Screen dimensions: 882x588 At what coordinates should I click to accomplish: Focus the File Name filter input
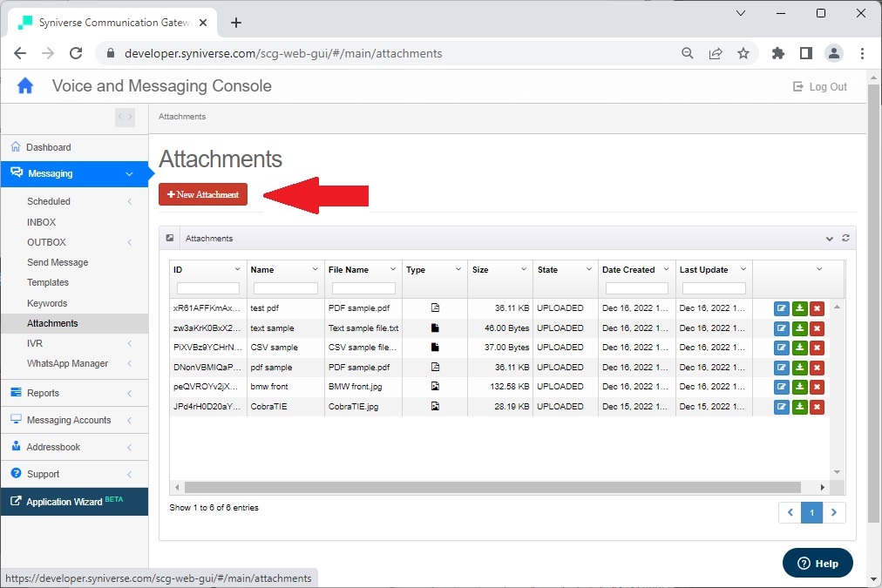pos(363,288)
